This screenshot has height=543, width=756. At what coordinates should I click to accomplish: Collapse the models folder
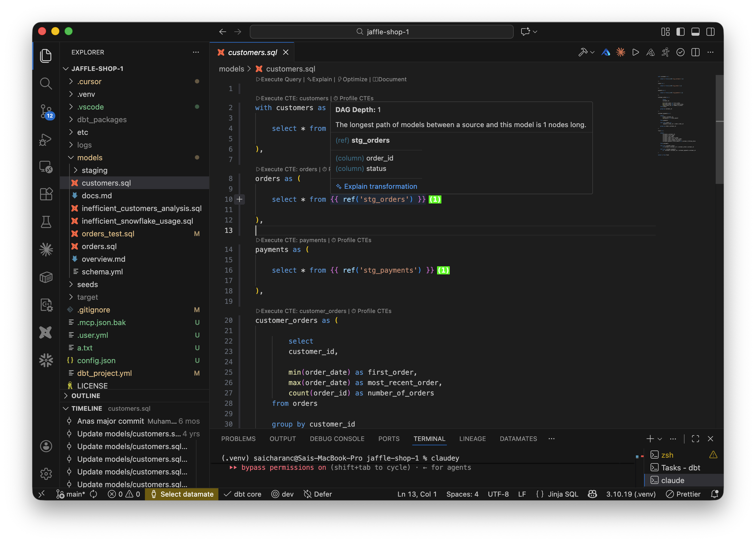135,157
